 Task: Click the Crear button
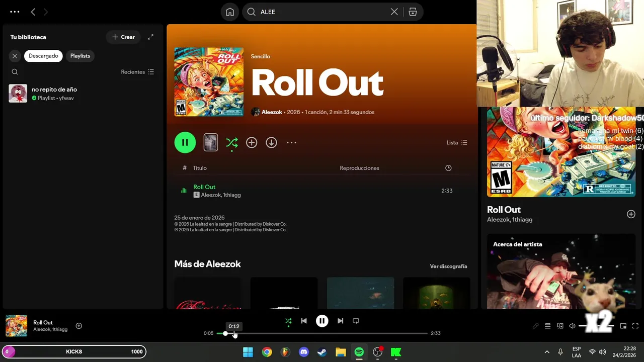coord(123,37)
